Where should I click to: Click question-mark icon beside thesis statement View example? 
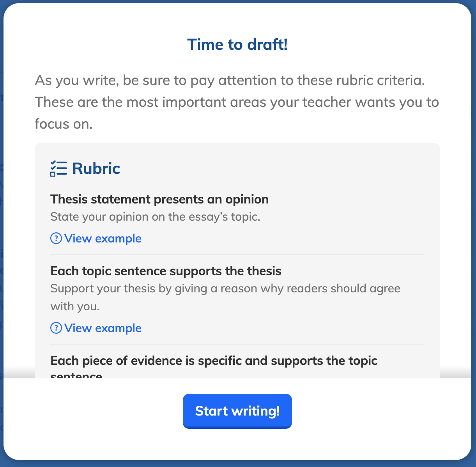coord(56,238)
